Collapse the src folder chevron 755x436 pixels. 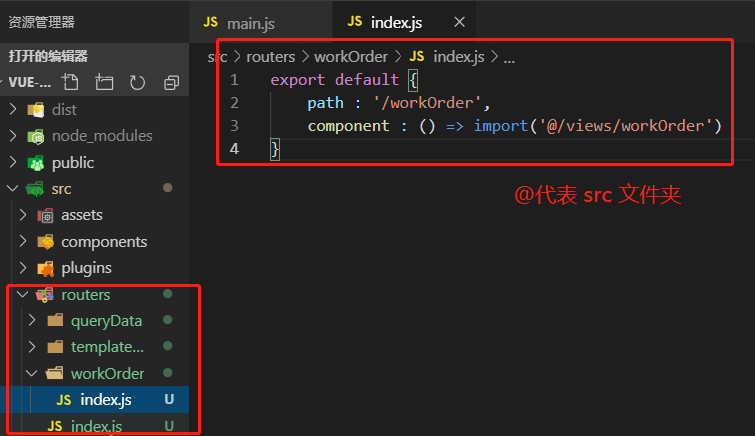point(13,188)
